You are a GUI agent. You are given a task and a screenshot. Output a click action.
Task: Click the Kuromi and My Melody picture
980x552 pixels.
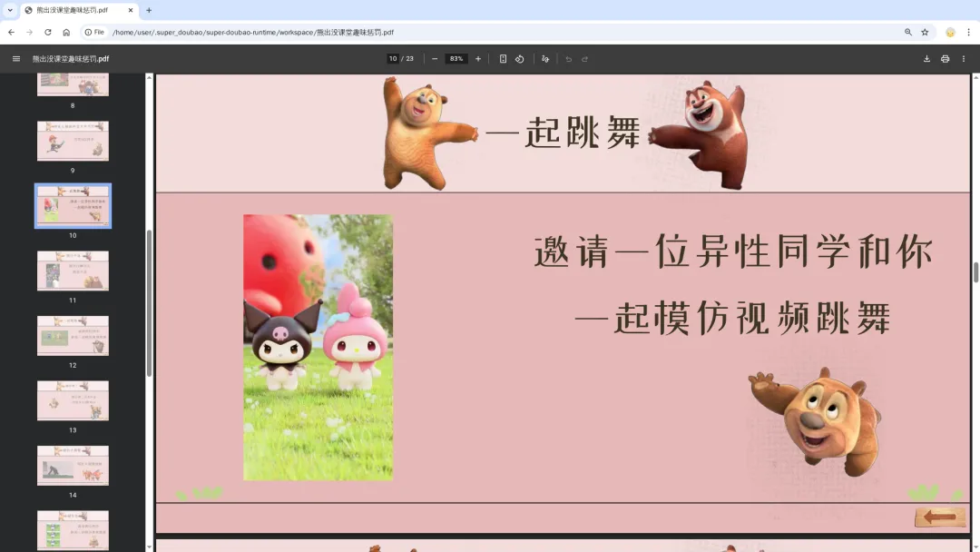pos(318,348)
